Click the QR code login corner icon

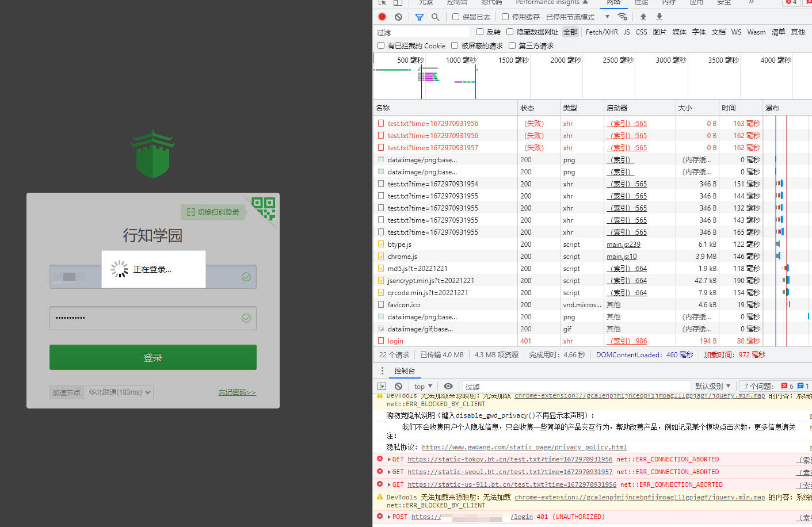click(x=264, y=208)
